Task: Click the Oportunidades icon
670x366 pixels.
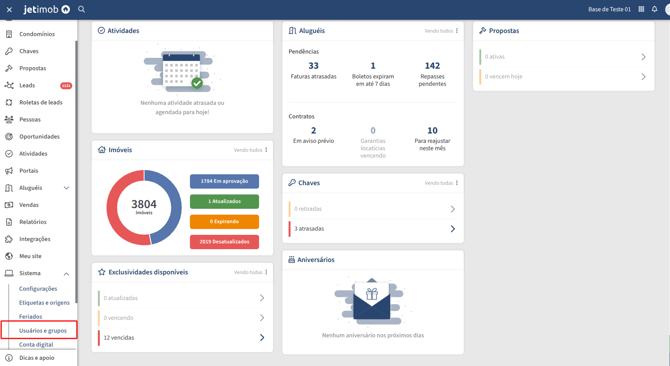Action: tap(9, 136)
